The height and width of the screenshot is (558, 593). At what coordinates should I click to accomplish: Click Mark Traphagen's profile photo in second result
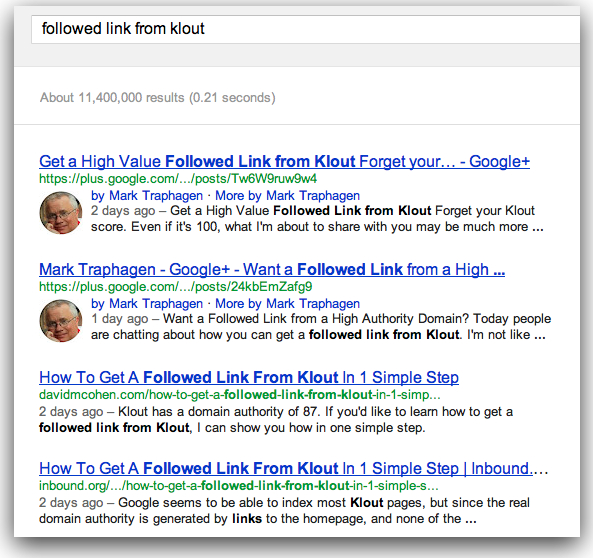coord(61,321)
